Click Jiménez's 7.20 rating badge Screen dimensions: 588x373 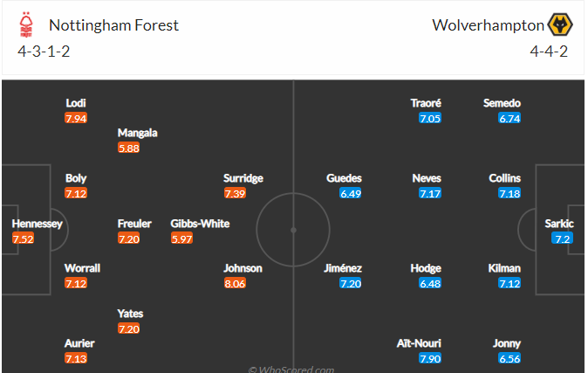[x=351, y=283]
